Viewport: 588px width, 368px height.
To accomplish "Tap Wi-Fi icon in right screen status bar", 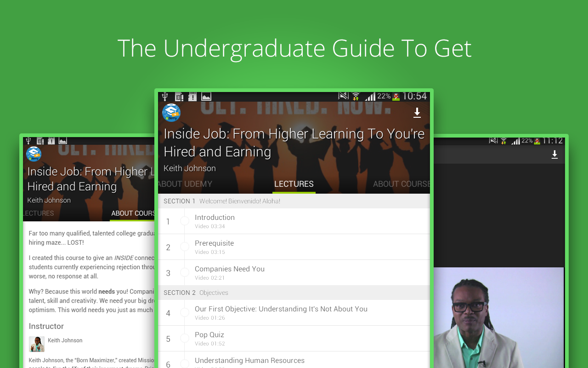I will (503, 141).
